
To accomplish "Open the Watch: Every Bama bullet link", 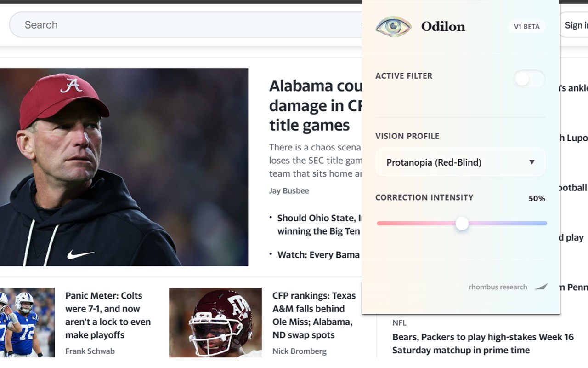I will (x=318, y=254).
